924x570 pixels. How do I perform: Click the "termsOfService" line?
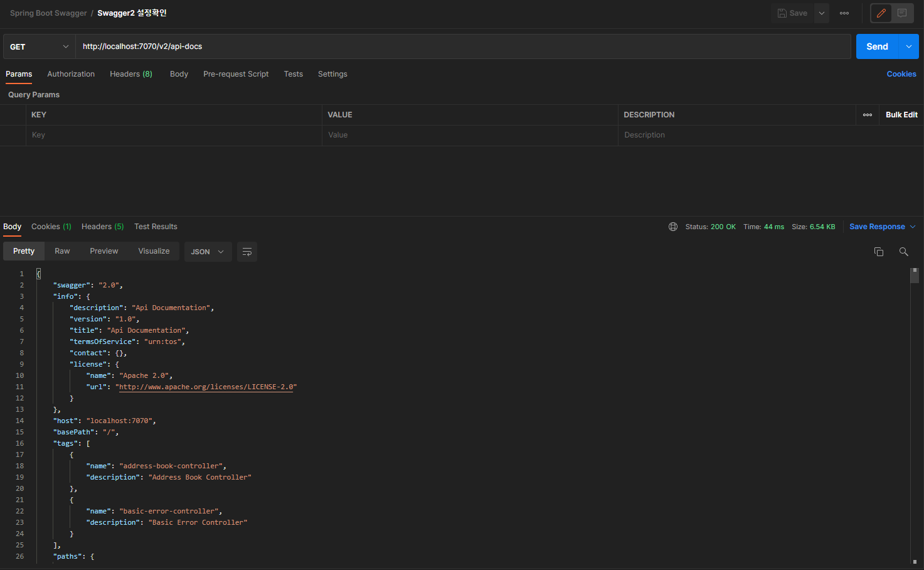(127, 341)
